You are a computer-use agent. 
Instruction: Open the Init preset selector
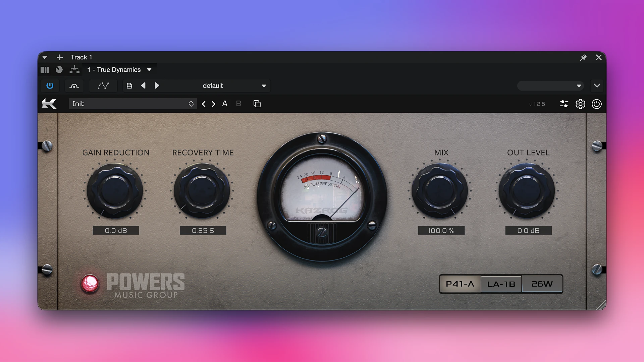pos(132,104)
